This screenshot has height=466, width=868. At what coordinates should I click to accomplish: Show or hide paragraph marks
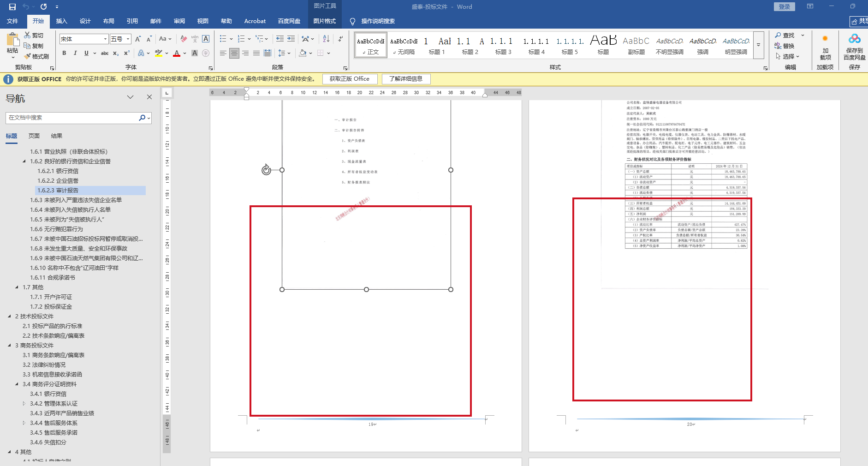(x=340, y=39)
